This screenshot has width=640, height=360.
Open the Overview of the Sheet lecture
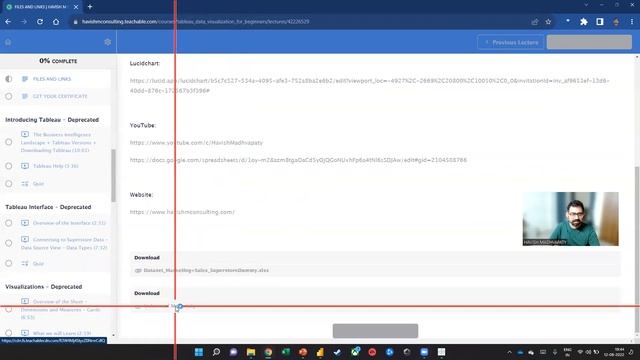(x=60, y=309)
